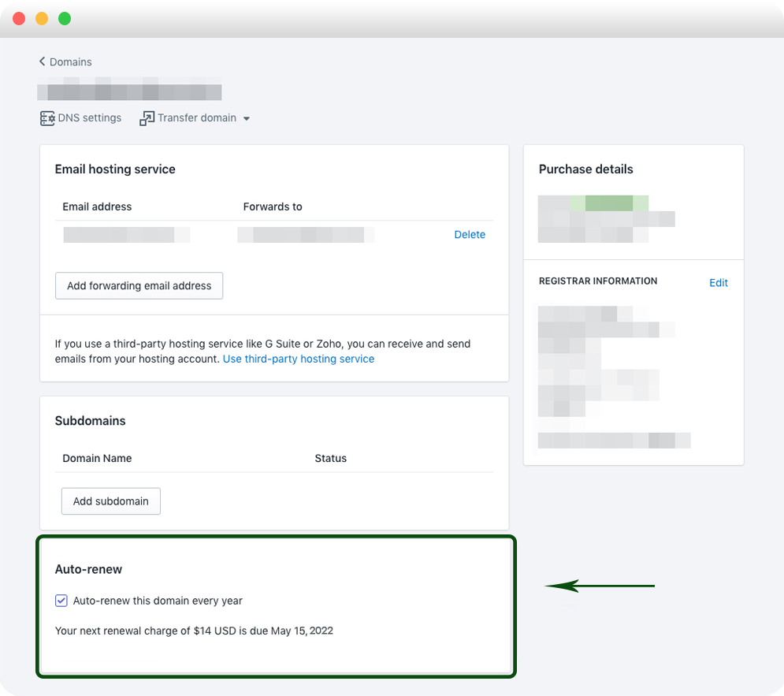Select the DNS settings label

(89, 117)
